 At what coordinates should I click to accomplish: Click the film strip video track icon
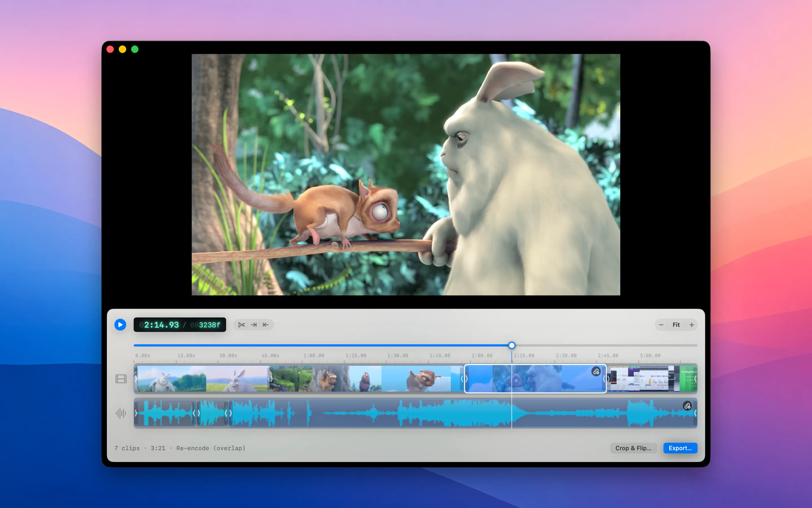(x=121, y=379)
